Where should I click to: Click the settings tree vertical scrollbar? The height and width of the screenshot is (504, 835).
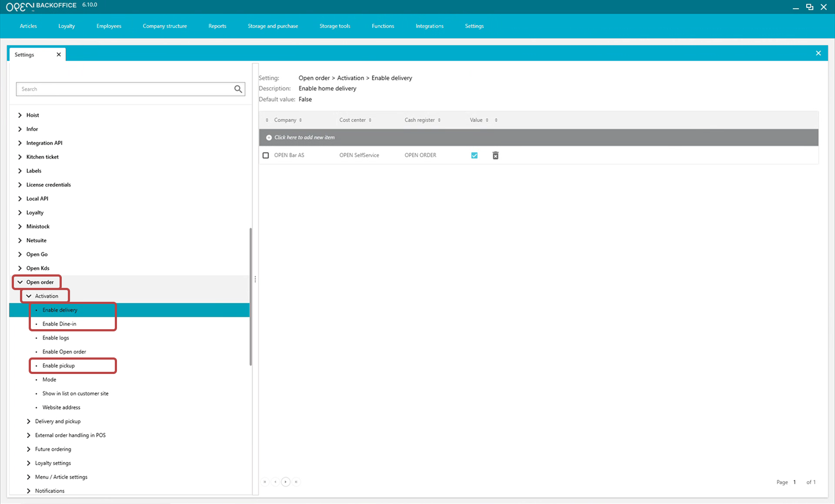click(250, 297)
